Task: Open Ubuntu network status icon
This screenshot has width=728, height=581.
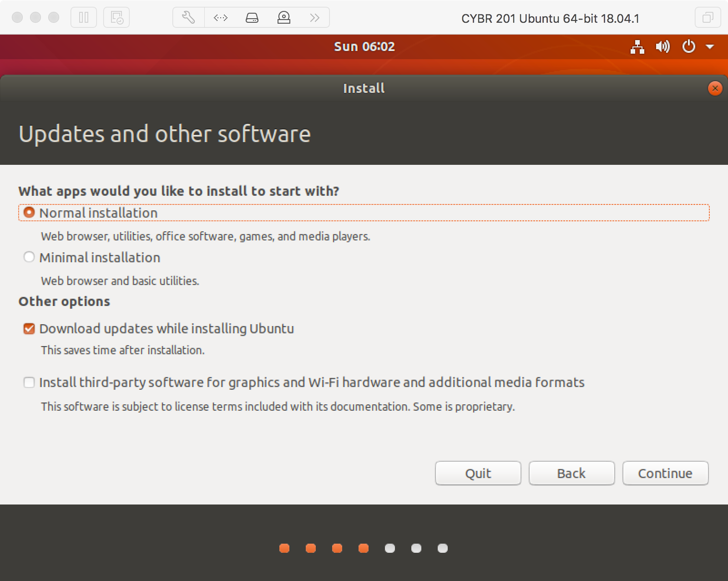Action: click(x=637, y=46)
